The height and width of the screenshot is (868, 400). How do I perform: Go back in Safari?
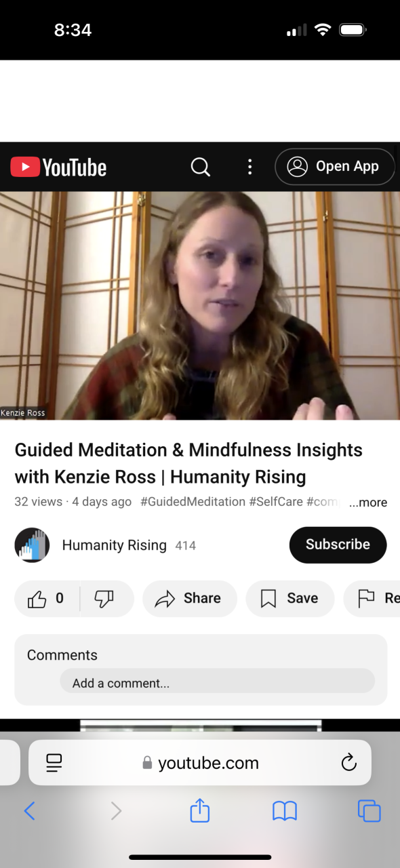(x=29, y=810)
